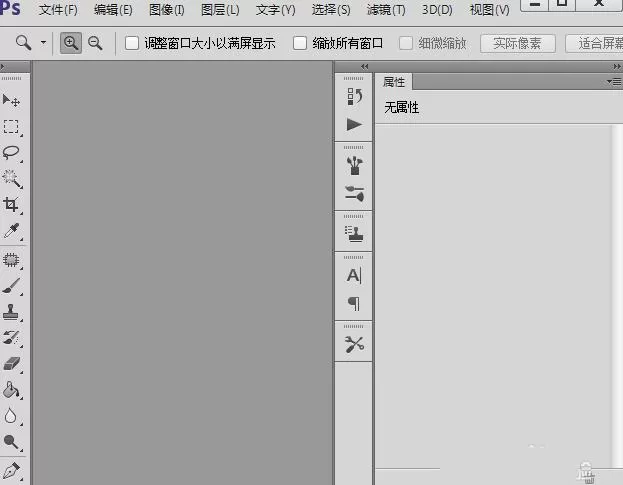623x485 pixels.
Task: Collapse the 属性 panel dock arrows
Action: 617,66
